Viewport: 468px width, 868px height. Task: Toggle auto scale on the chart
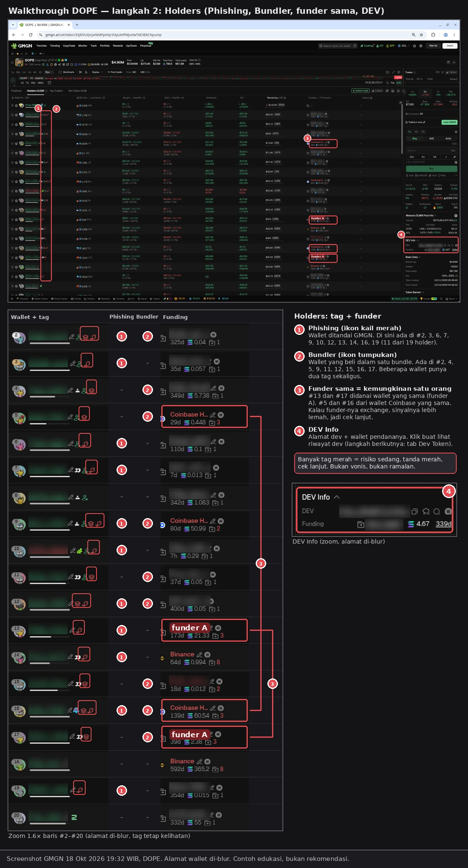[399, 83]
